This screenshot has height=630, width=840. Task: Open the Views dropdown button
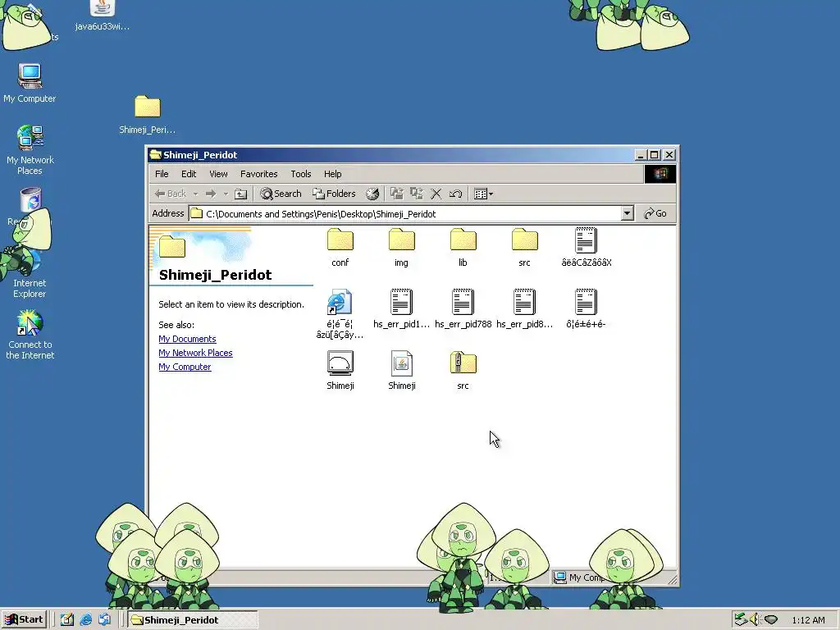click(484, 194)
